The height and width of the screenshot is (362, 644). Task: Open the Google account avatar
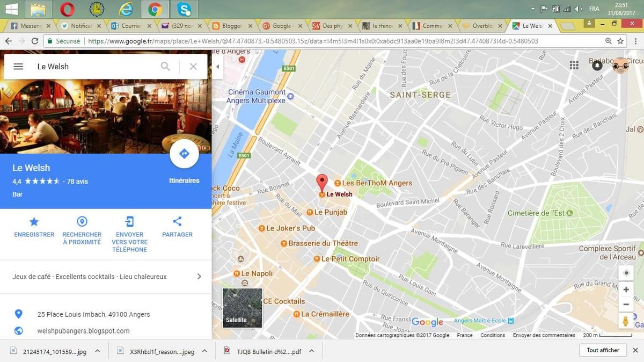tap(620, 66)
